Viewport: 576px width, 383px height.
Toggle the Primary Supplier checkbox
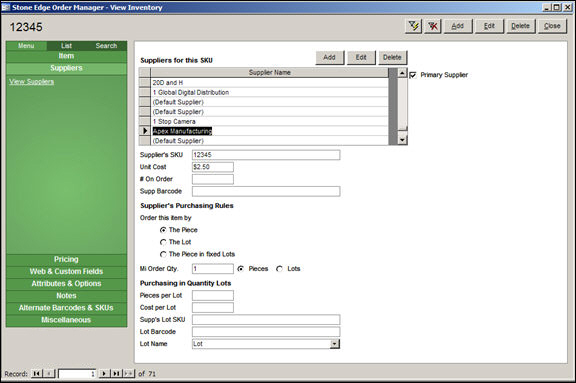click(x=413, y=75)
